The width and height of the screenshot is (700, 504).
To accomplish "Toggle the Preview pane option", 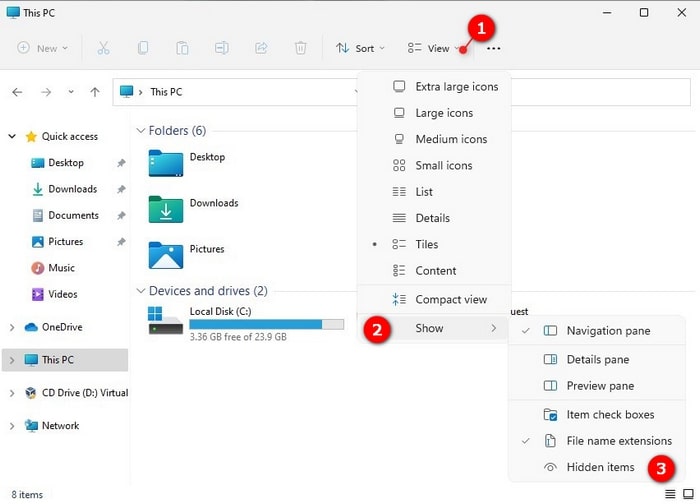I will [597, 386].
